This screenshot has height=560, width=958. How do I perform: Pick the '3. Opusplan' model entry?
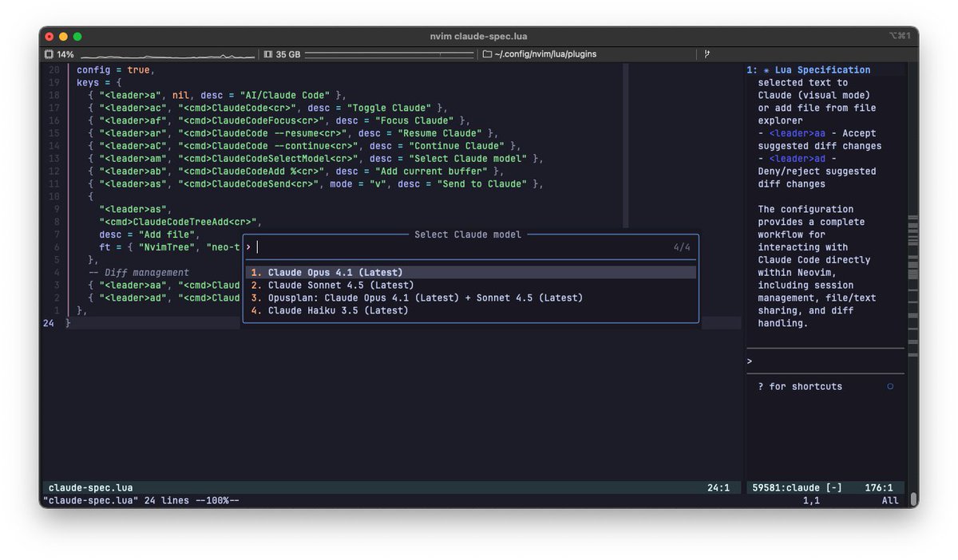(471, 298)
